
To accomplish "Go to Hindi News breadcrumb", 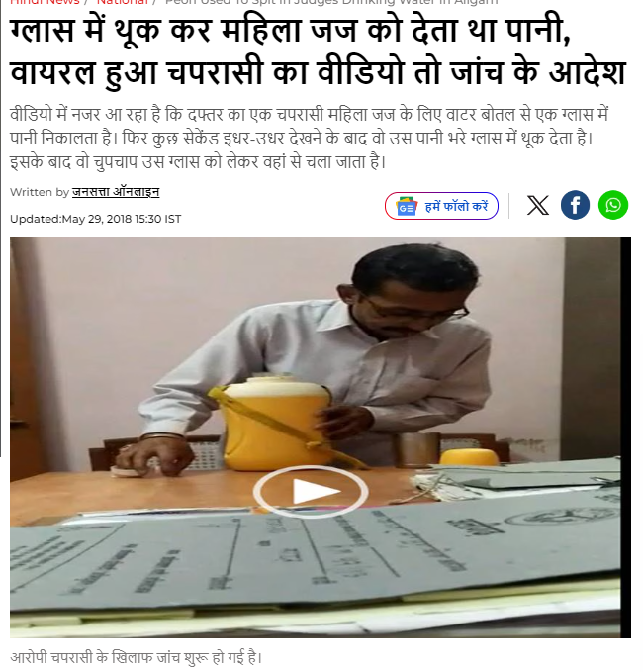I will (45, 2).
